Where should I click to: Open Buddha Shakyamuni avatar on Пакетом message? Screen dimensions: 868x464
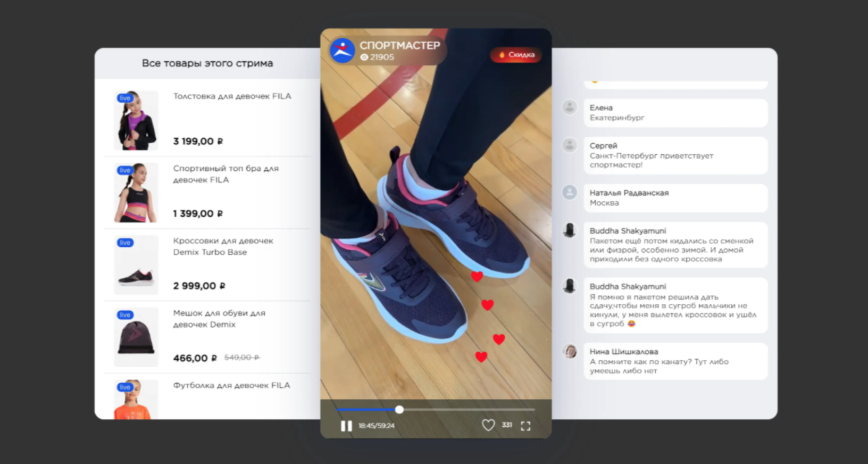click(570, 230)
